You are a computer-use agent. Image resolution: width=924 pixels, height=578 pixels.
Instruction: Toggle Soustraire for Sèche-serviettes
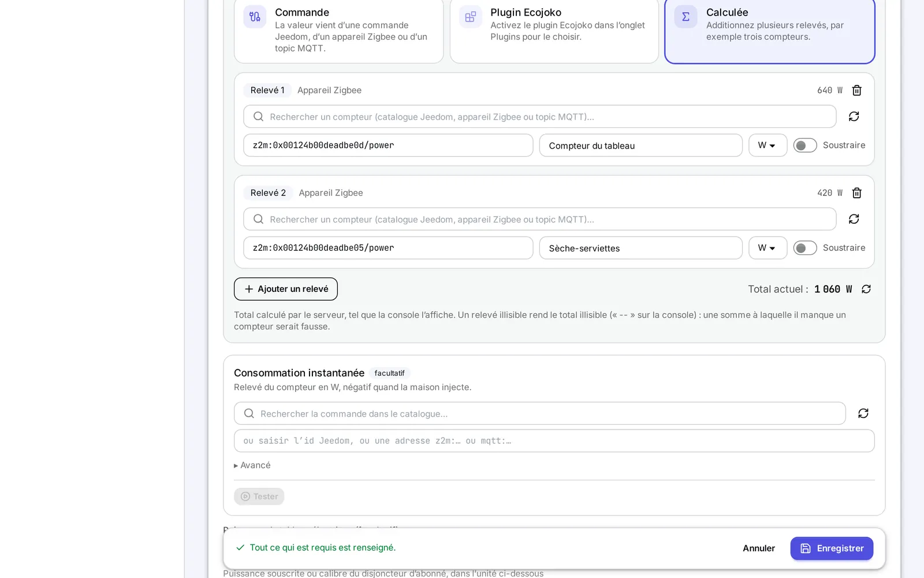click(805, 248)
